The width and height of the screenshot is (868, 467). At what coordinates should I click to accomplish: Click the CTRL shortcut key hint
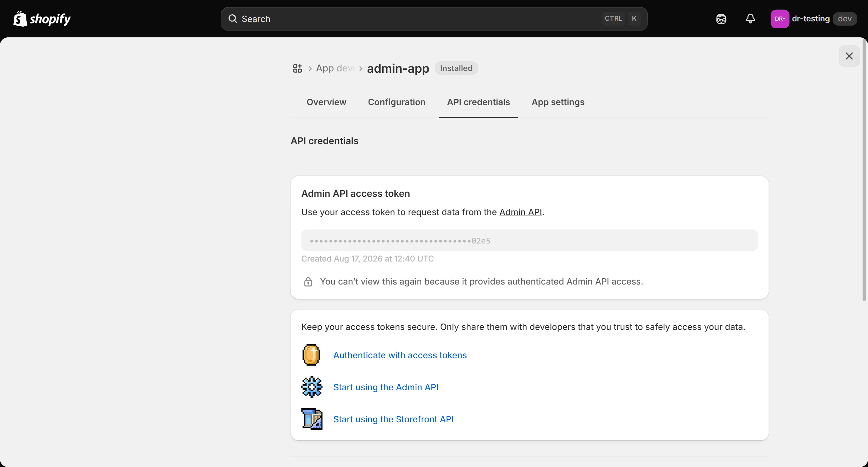613,19
